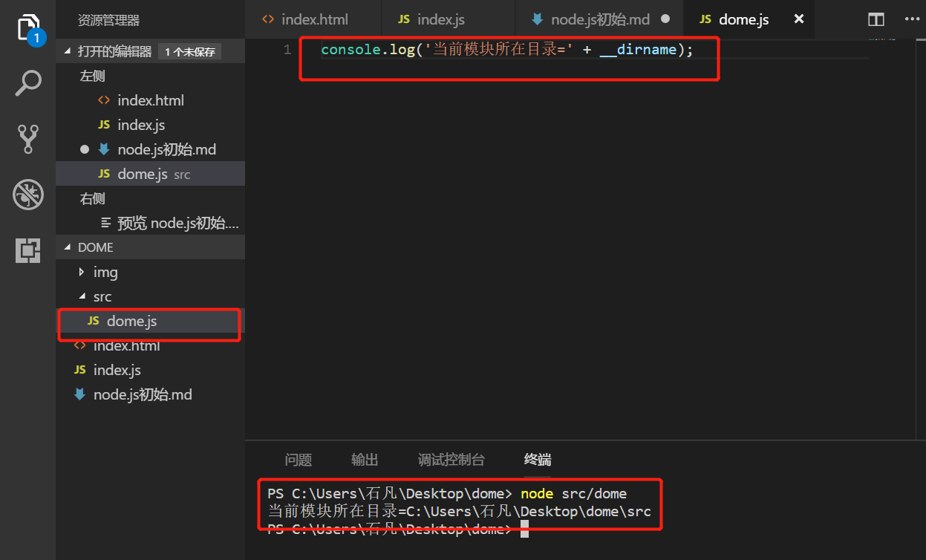Click unsaved dot on node.js初始.md tab
Image resolution: width=926 pixels, height=560 pixels.
(x=665, y=19)
